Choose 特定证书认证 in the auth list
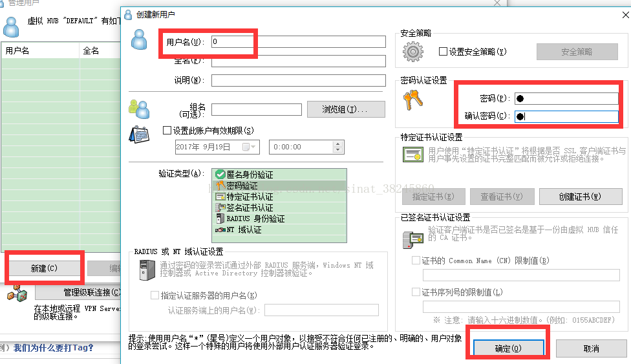This screenshot has width=631, height=364. [250, 197]
